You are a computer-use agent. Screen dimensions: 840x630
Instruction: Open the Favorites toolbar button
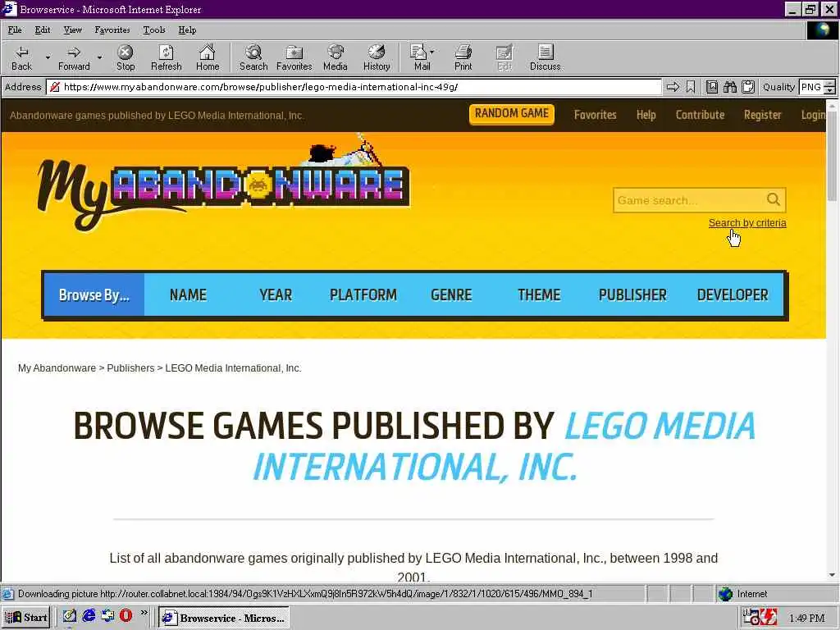294,58
